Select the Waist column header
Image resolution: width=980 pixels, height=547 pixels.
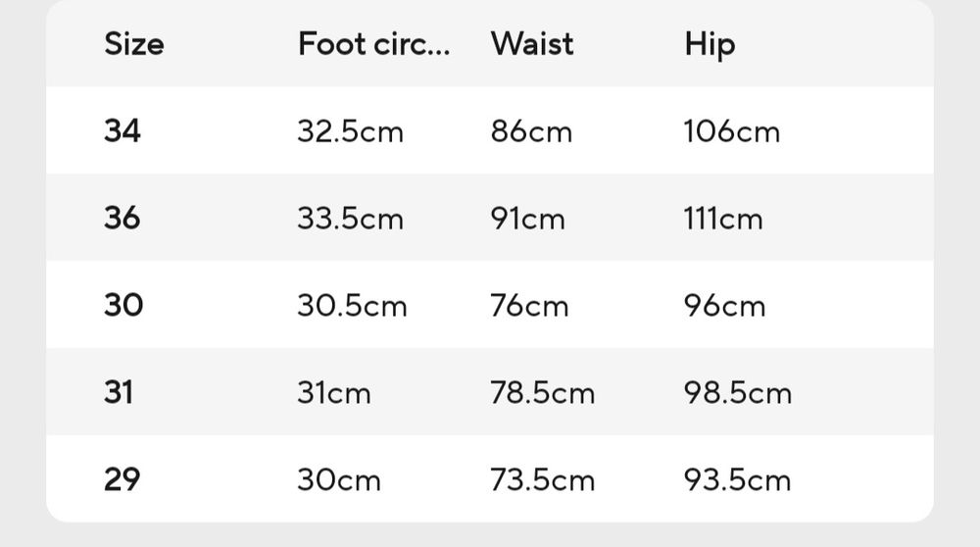[x=532, y=44]
